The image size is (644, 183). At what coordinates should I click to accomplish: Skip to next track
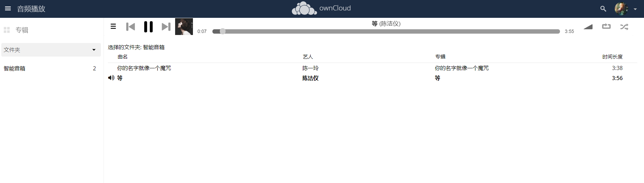(x=166, y=27)
